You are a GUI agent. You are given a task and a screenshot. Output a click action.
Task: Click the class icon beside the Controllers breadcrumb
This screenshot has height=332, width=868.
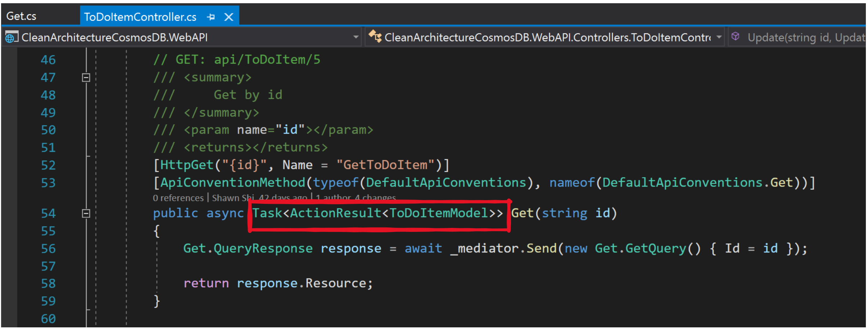[x=375, y=37]
